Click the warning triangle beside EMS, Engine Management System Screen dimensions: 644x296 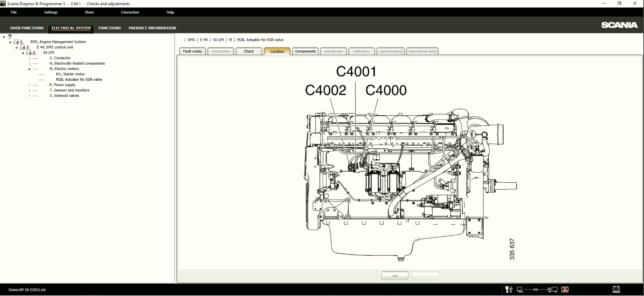pos(21,42)
